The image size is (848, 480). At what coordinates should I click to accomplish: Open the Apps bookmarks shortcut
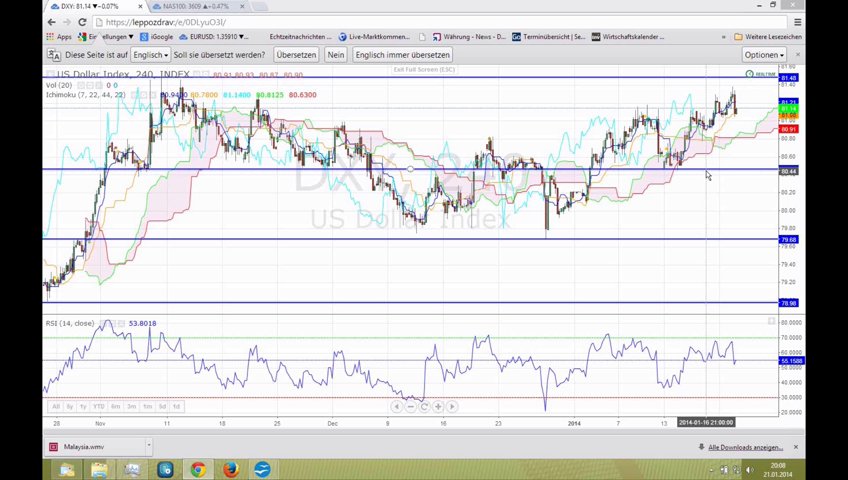pyautogui.click(x=58, y=37)
